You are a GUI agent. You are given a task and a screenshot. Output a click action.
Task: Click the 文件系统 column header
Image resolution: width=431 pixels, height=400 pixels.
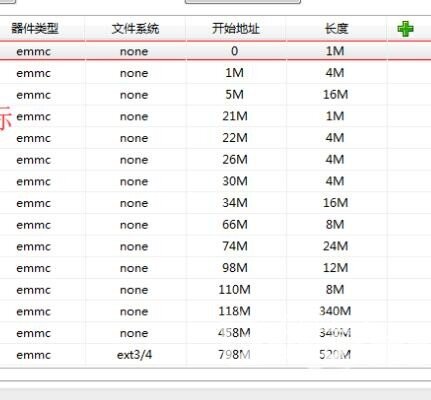tap(135, 29)
